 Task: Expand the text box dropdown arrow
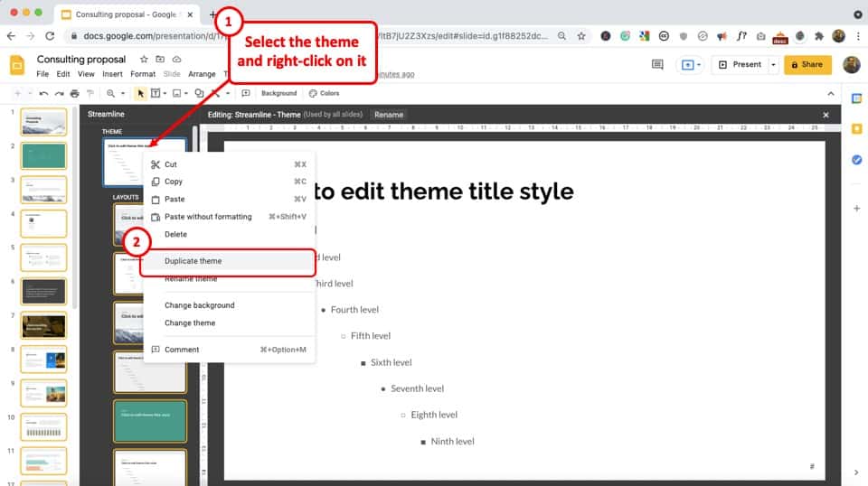[165, 93]
